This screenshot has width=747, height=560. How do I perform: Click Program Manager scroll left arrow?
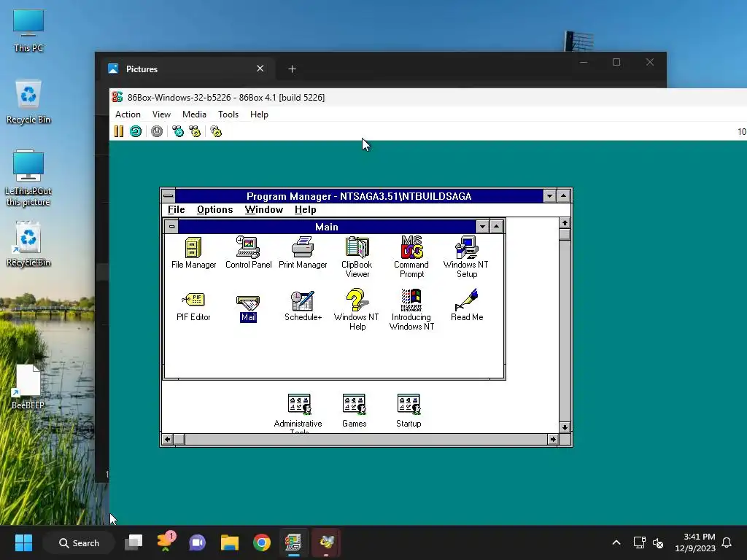167,439
